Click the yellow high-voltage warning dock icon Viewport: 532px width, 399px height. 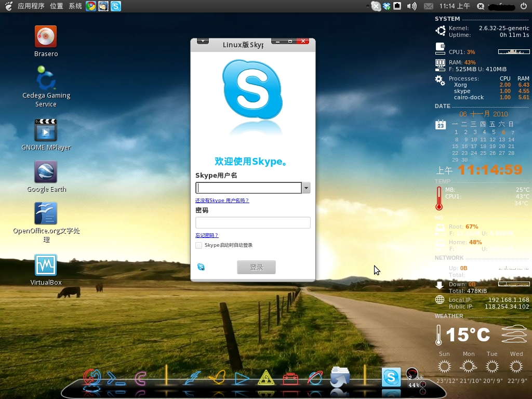pos(266,378)
